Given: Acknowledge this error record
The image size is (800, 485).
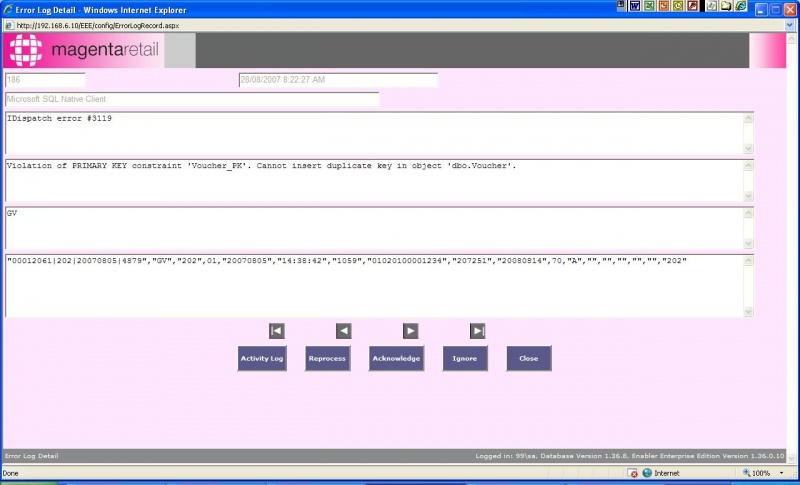Looking at the screenshot, I should click(396, 359).
